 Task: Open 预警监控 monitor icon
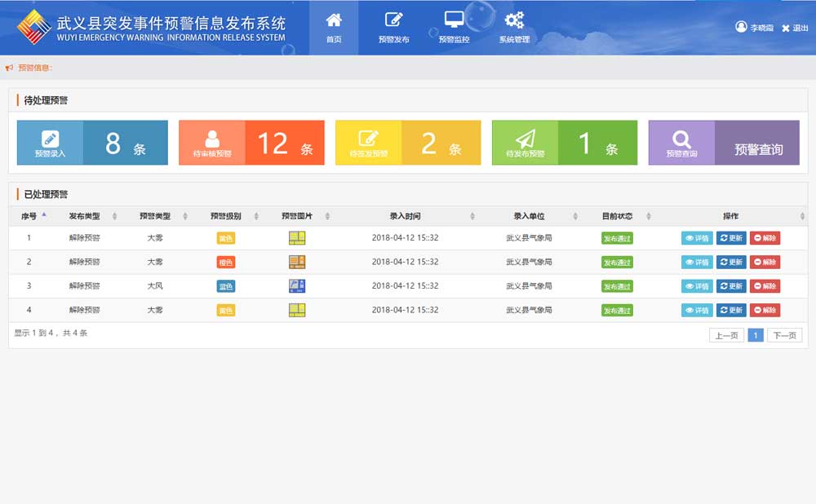[454, 27]
